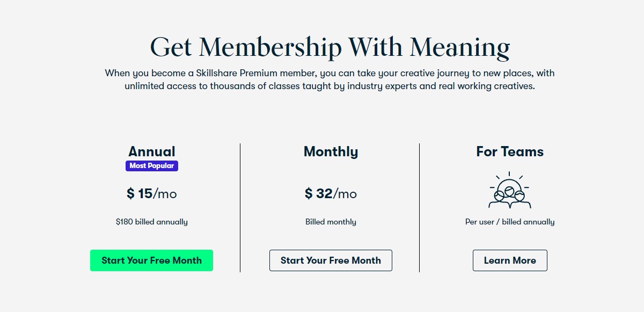Click the $180 billed annually text
This screenshot has height=312, width=644.
click(152, 221)
